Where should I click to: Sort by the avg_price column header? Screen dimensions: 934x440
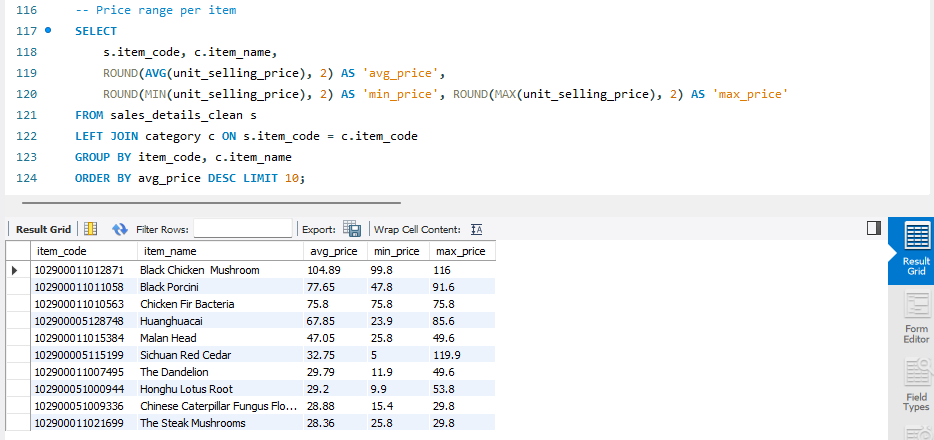tap(335, 251)
